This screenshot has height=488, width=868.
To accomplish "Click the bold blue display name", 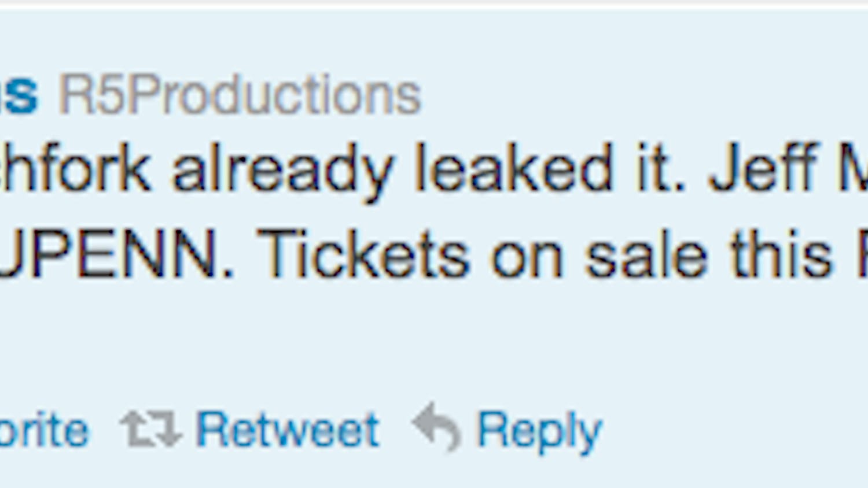I will click(20, 96).
